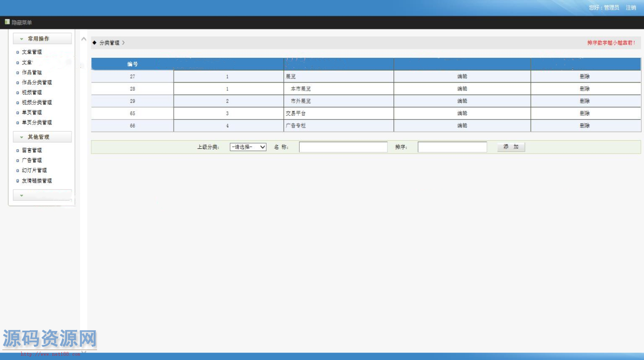Click the bullet icon beside 留言管理
This screenshot has width=644, height=360.
click(18, 150)
